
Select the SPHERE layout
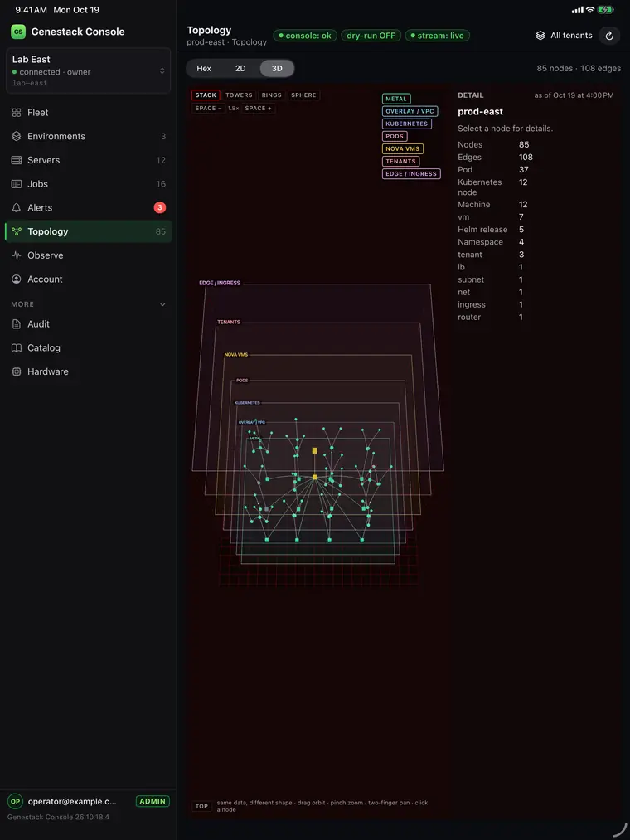point(303,95)
